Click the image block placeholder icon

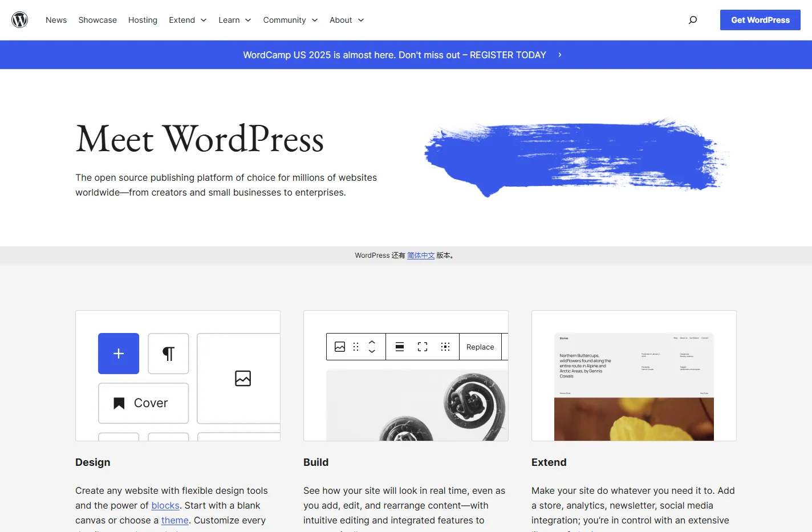(243, 378)
